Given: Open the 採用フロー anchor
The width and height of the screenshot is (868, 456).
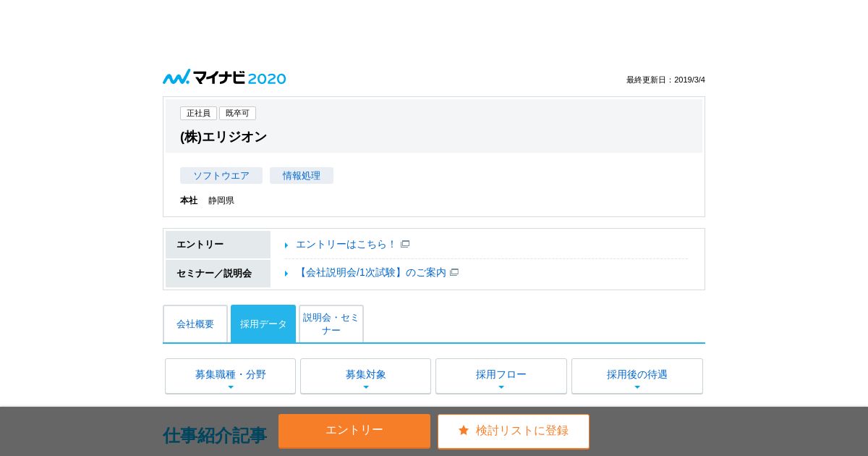Looking at the screenshot, I should 501,376.
